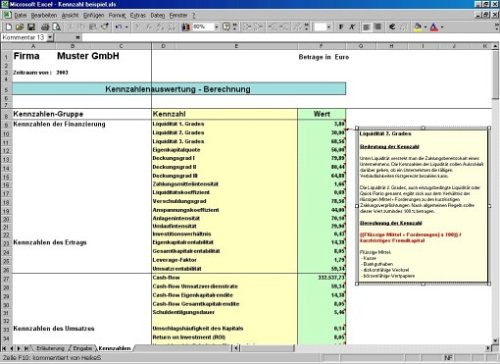Click the Excel document icon in menu bar
This screenshot has width=500, height=364.
click(x=7, y=15)
